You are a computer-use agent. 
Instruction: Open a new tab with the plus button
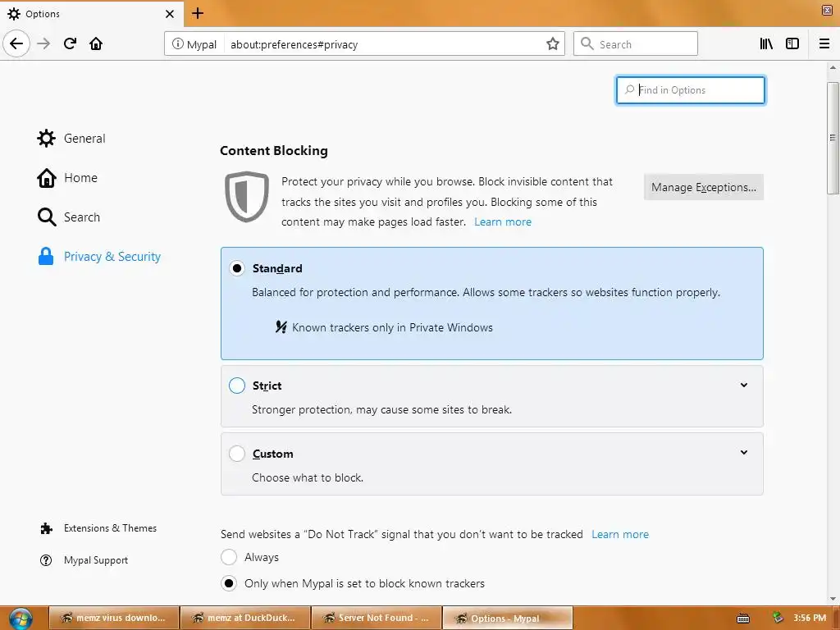(x=198, y=13)
